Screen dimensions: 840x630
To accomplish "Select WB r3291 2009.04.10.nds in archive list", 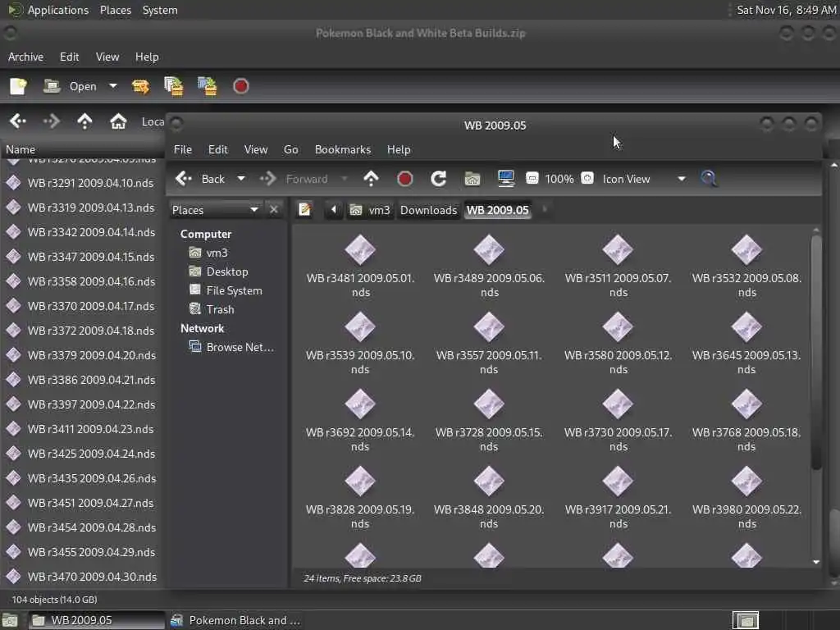I will point(80,183).
